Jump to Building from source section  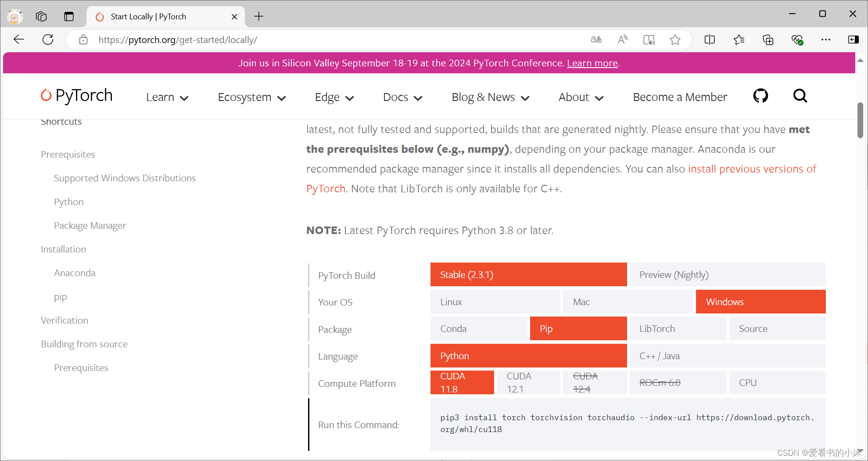pos(84,344)
